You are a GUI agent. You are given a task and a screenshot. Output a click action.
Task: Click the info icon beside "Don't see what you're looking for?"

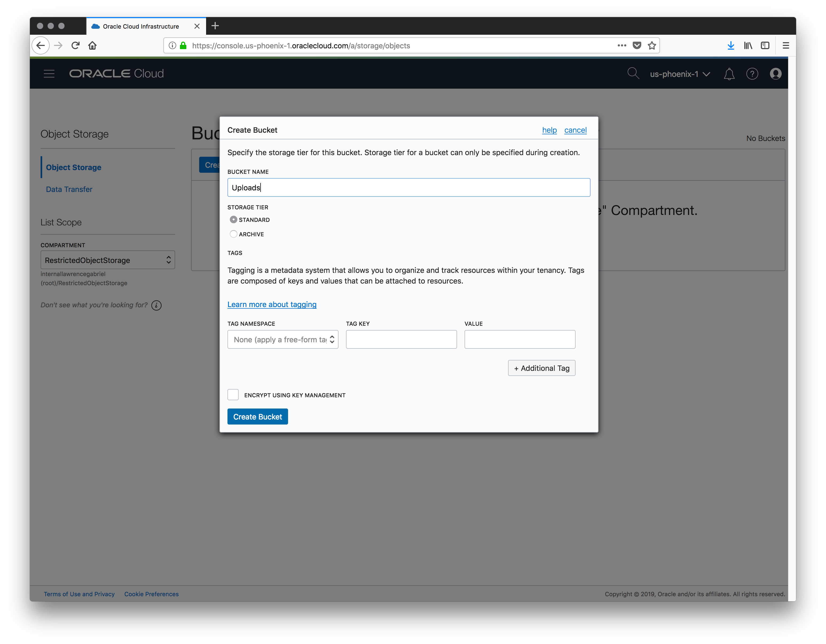tap(156, 305)
